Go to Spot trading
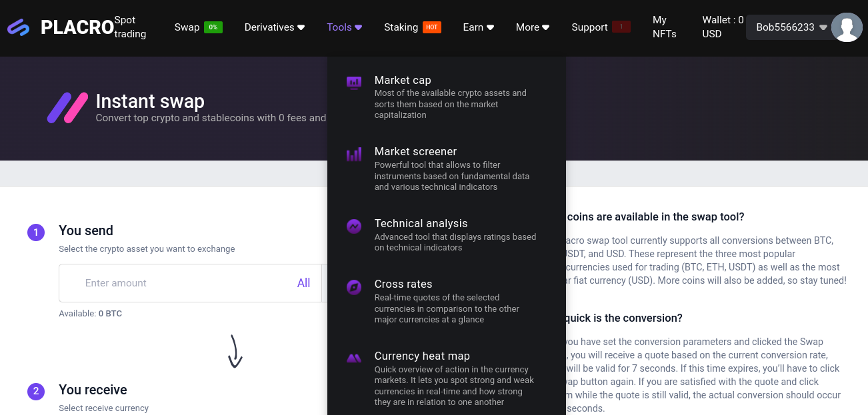 [x=130, y=27]
